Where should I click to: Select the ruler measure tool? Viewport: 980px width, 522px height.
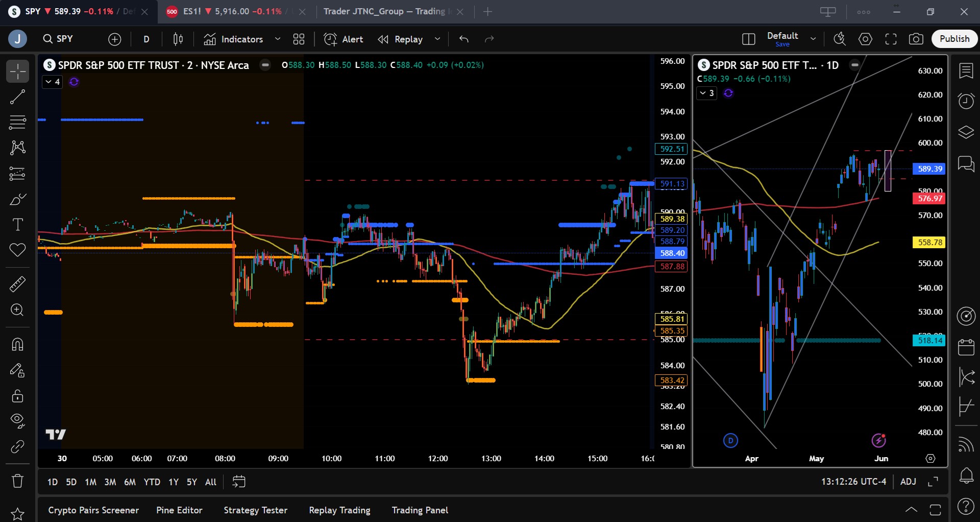click(17, 284)
